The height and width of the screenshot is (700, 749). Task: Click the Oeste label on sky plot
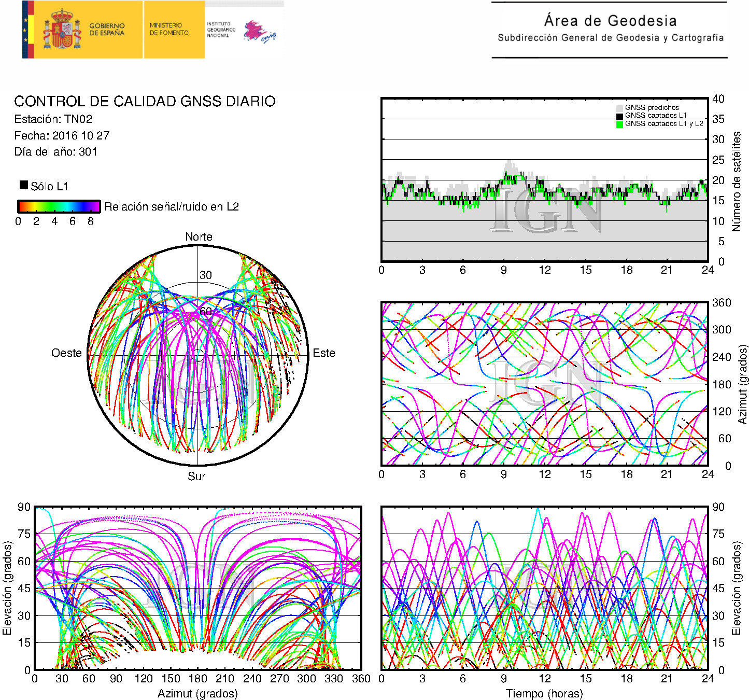click(x=66, y=353)
